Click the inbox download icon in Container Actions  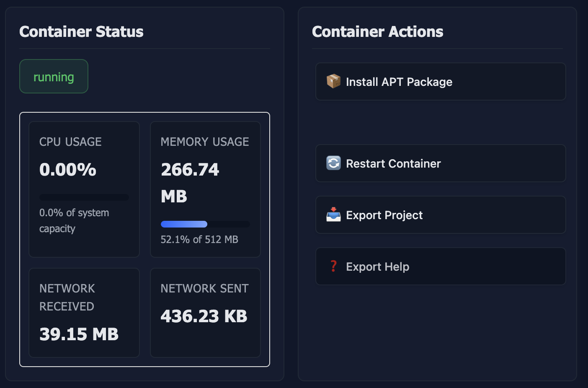coord(333,215)
